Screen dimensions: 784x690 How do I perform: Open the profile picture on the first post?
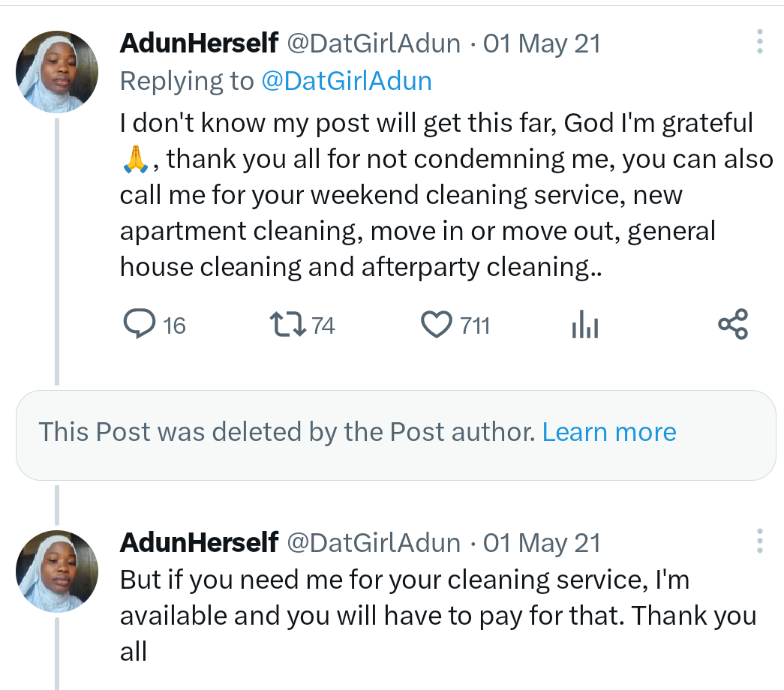[x=57, y=72]
